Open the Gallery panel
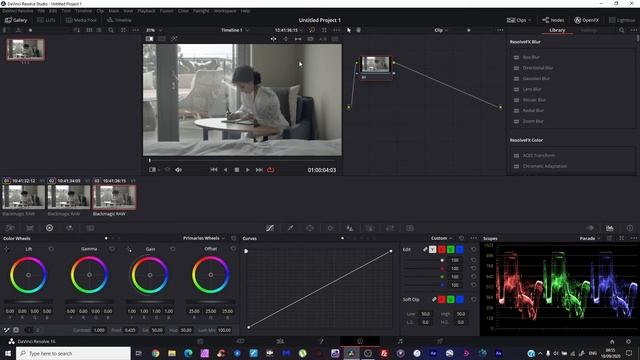 pos(16,20)
